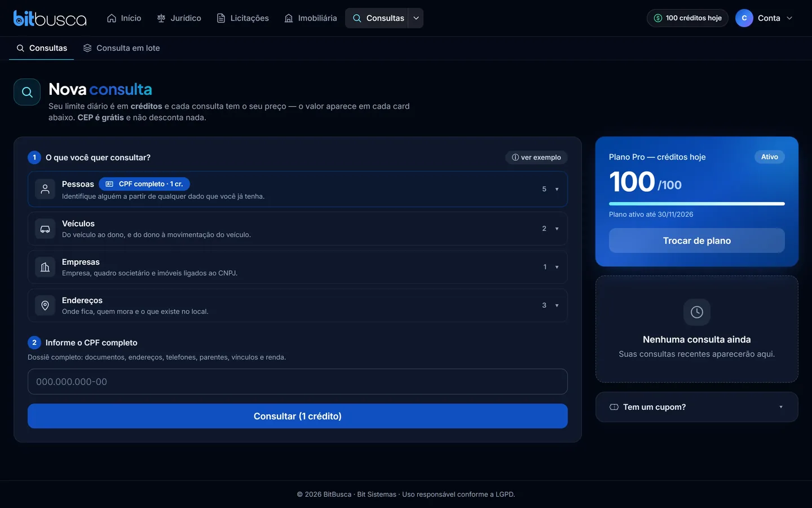The width and height of the screenshot is (812, 508).
Task: Click the 100 créditos hoje badge
Action: [x=687, y=18]
